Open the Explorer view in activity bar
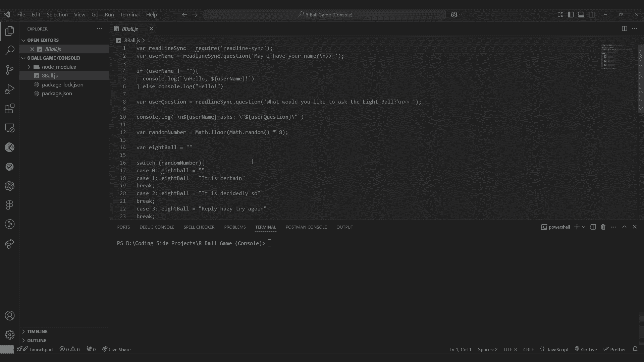 (x=10, y=31)
